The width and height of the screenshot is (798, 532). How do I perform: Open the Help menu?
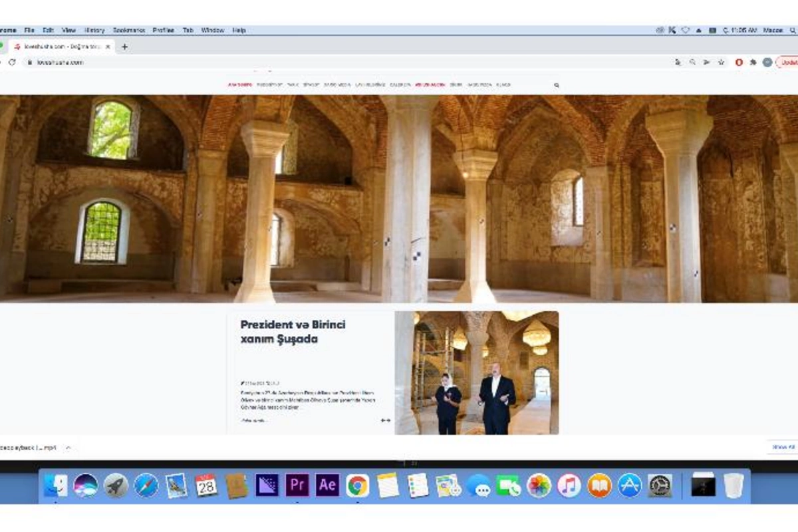(x=239, y=31)
